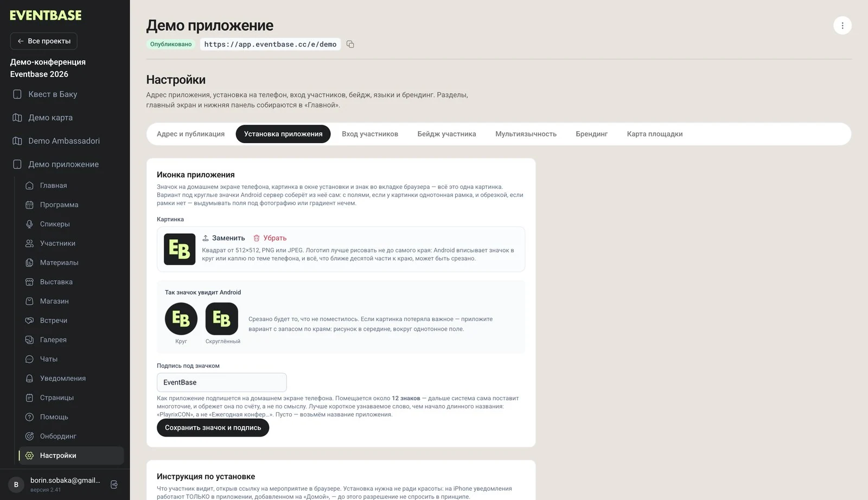
Task: Switch to the Карта площадки tab
Action: [x=655, y=134]
